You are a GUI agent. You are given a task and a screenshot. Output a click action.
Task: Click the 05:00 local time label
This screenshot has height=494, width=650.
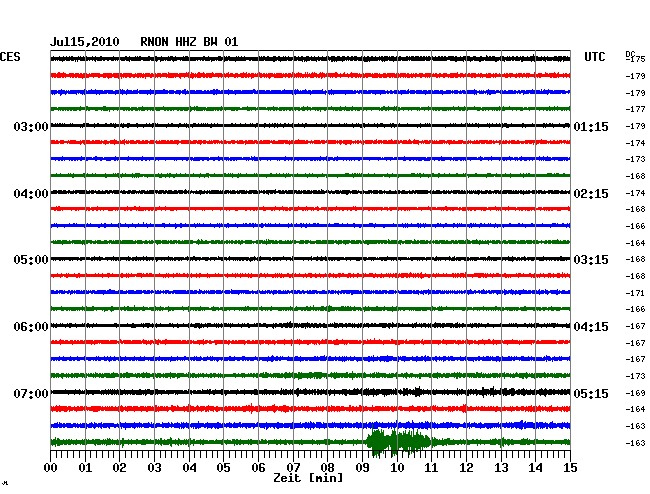tap(31, 260)
